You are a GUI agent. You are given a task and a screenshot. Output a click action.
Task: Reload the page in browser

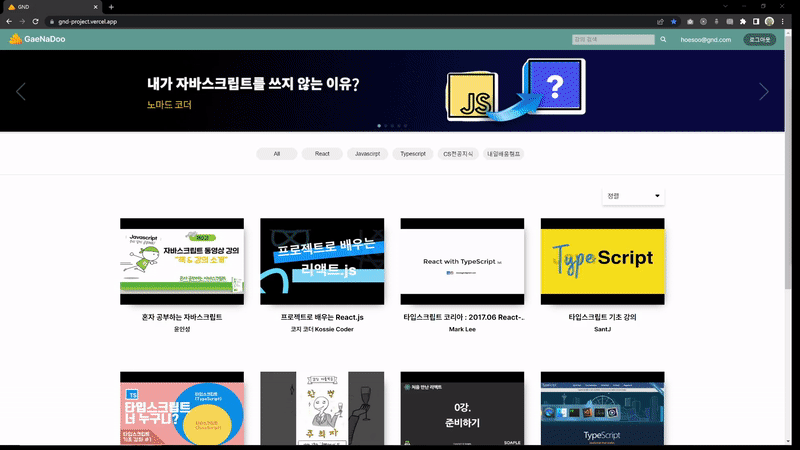coord(35,21)
